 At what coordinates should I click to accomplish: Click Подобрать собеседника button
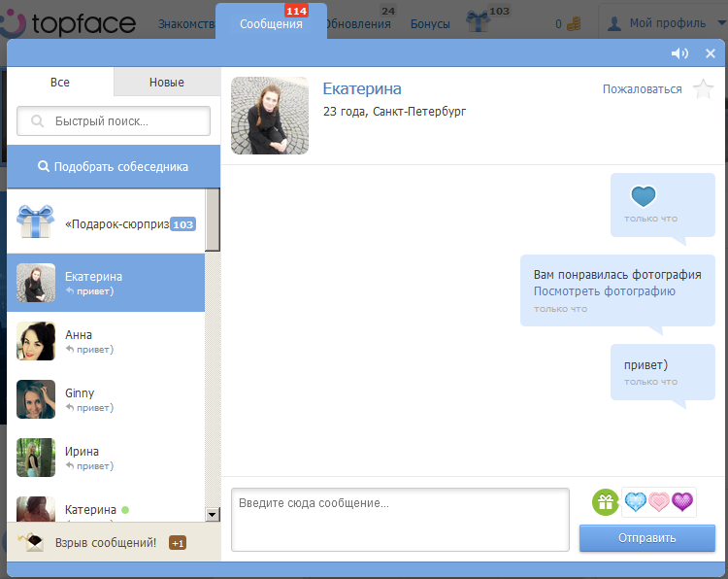point(114,166)
